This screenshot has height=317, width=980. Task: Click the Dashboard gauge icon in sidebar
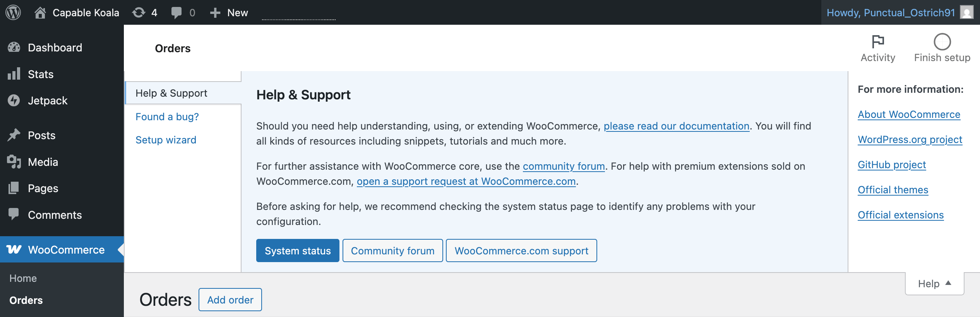[x=14, y=48]
